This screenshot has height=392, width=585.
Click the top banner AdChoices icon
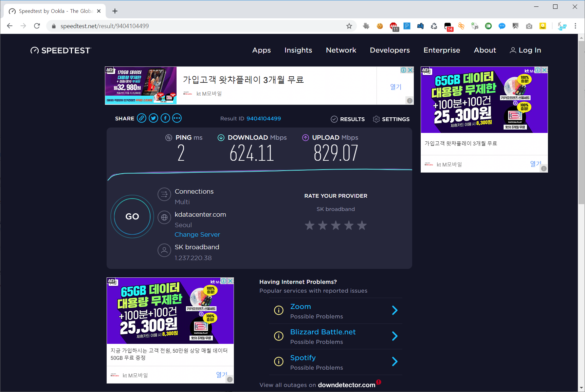click(x=404, y=70)
